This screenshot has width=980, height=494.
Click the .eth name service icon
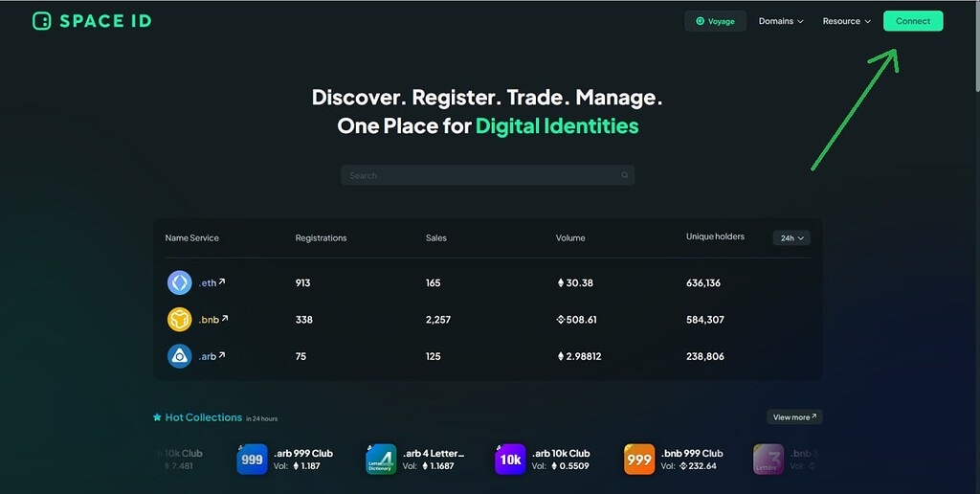(179, 282)
